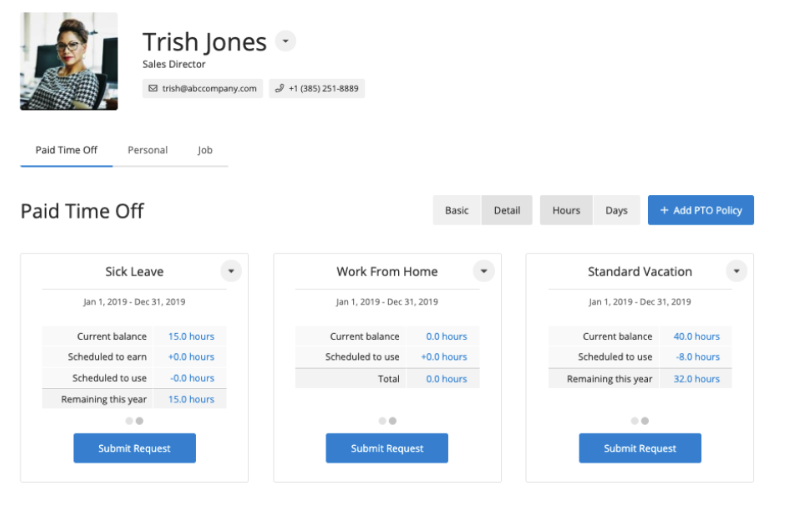Click Trish Jones profile photo
Image resolution: width=794 pixels, height=507 pixels.
69,61
